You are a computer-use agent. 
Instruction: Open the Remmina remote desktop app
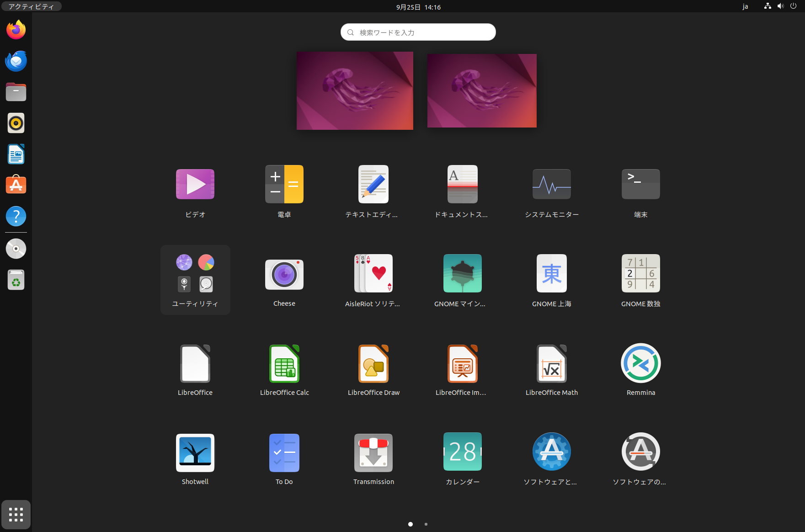click(640, 364)
